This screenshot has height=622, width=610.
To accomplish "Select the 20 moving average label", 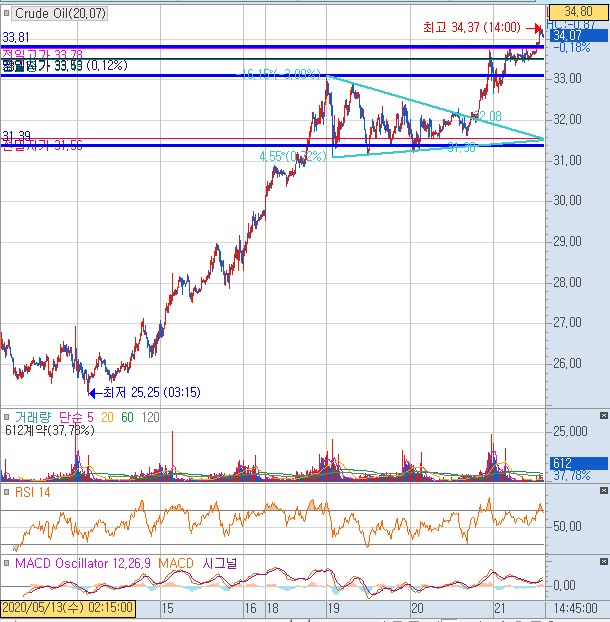I will pos(107,417).
